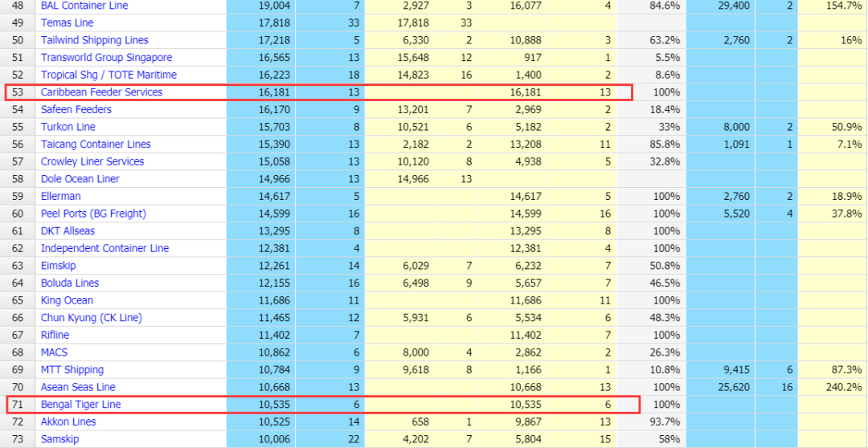Click chartered percentage 93.7%
This screenshot has width=868, height=448.
(x=665, y=422)
